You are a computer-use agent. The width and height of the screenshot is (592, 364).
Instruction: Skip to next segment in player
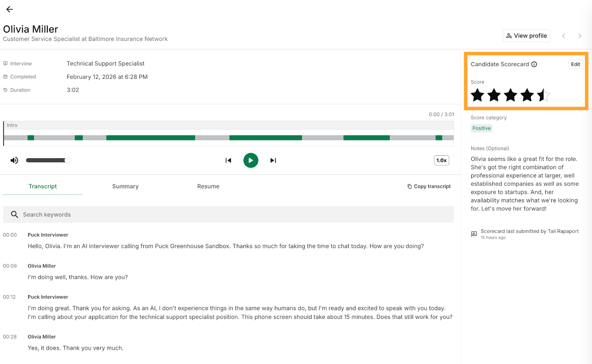click(x=273, y=160)
